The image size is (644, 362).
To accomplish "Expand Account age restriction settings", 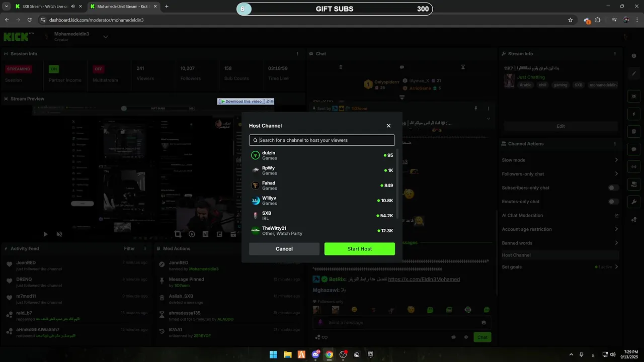I will click(616, 229).
